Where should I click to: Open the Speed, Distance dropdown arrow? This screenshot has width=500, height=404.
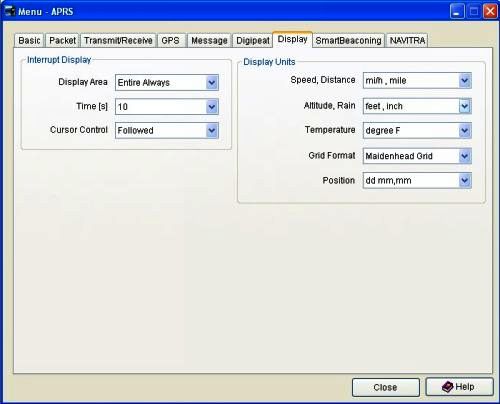point(465,80)
